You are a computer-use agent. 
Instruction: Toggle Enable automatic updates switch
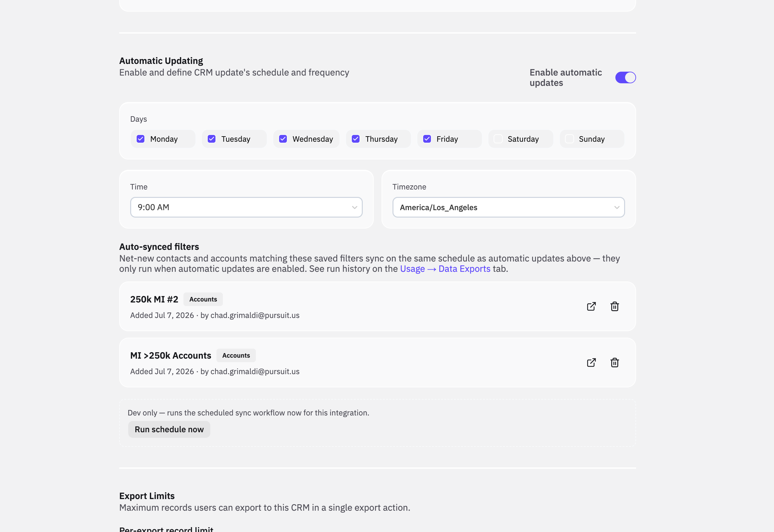[x=625, y=78]
